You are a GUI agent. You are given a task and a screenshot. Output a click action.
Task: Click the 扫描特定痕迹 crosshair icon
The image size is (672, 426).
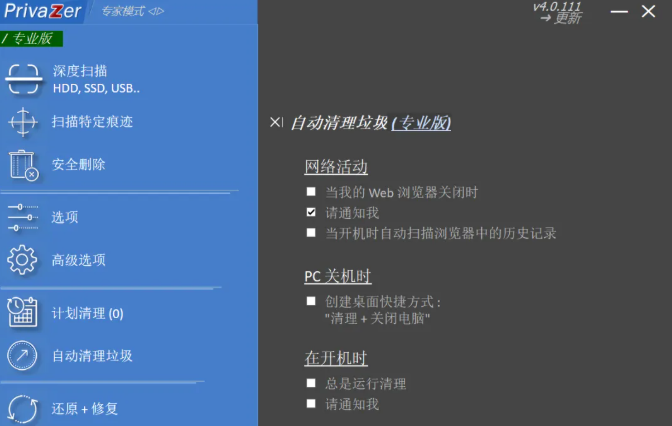pos(23,122)
